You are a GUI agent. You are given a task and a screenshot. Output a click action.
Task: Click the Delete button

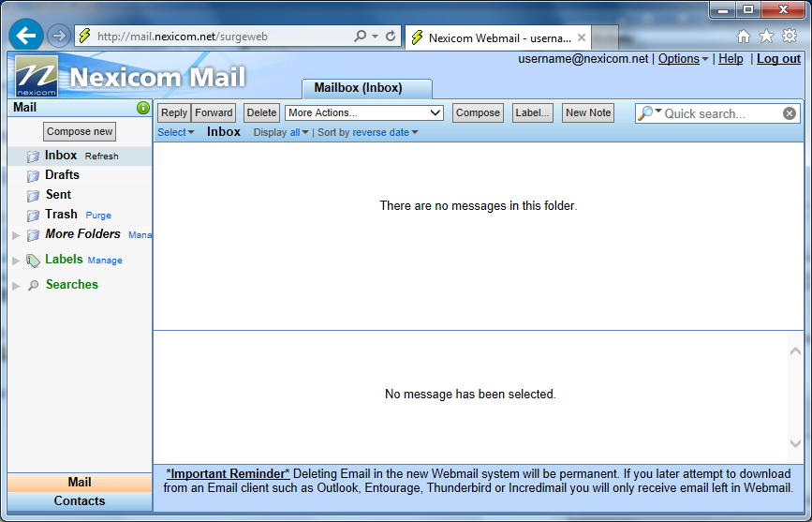point(261,112)
